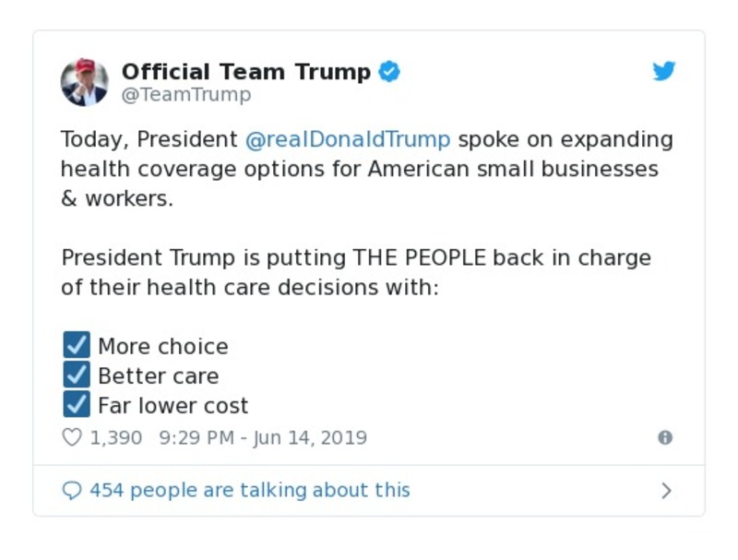Expand the tweet using the right chevron arrow

666,491
